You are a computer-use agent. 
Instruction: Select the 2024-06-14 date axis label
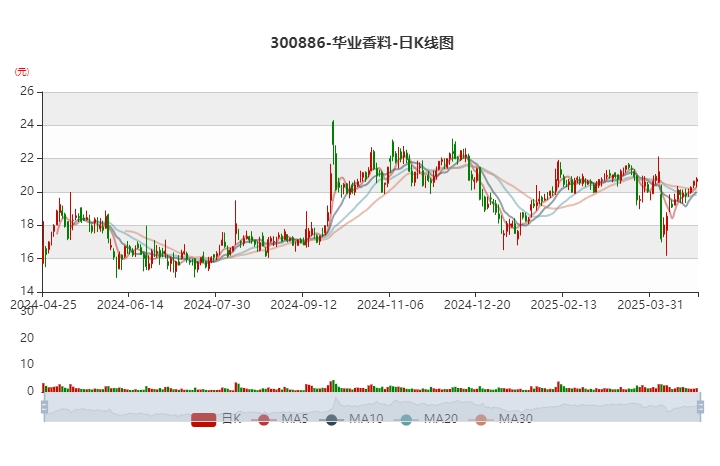coord(130,305)
